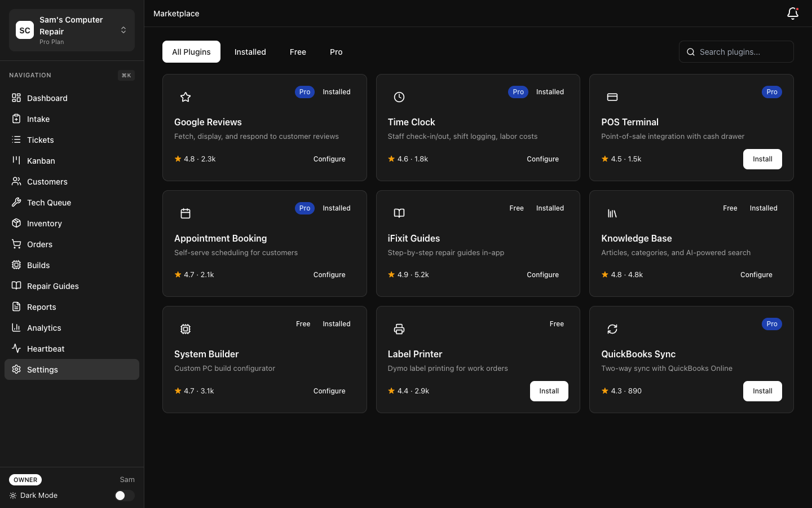Image resolution: width=812 pixels, height=508 pixels.
Task: Click the search plugins input field
Action: pos(736,52)
